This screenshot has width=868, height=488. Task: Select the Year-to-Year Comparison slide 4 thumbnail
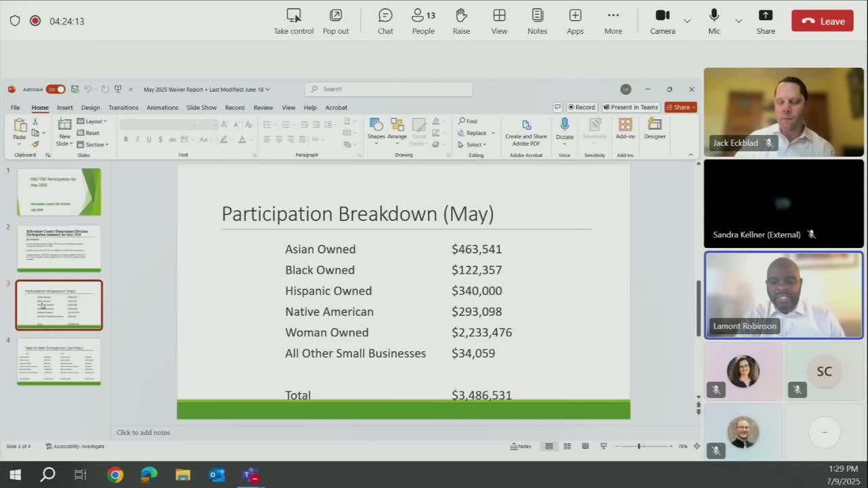59,362
